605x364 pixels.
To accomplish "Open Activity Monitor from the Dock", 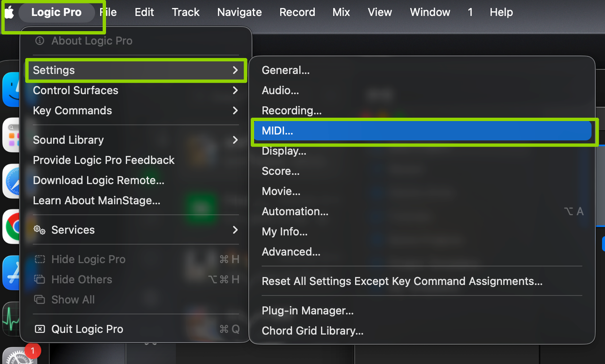I will point(11,319).
